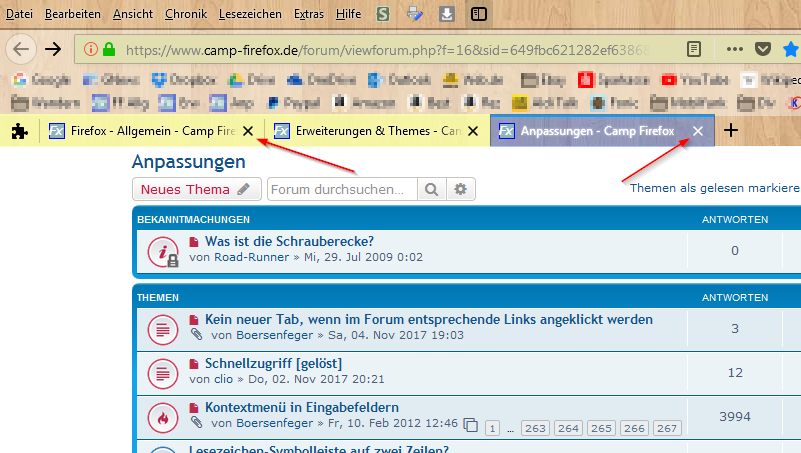Open a new tab with plus button
This screenshot has height=453, width=801.
[731, 130]
